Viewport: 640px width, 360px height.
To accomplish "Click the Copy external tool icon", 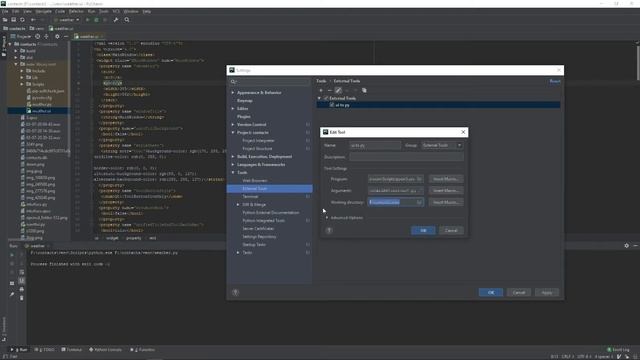I will (x=364, y=91).
